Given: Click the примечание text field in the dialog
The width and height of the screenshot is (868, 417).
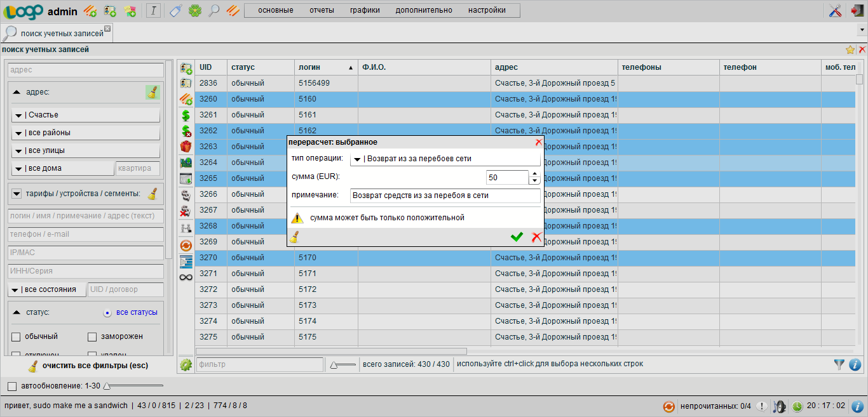Looking at the screenshot, I should (x=445, y=195).
